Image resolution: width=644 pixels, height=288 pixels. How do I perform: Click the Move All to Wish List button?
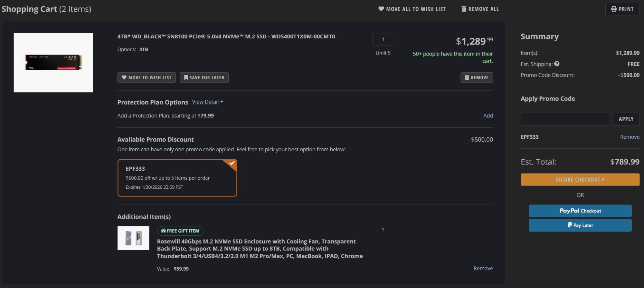pyautogui.click(x=412, y=9)
